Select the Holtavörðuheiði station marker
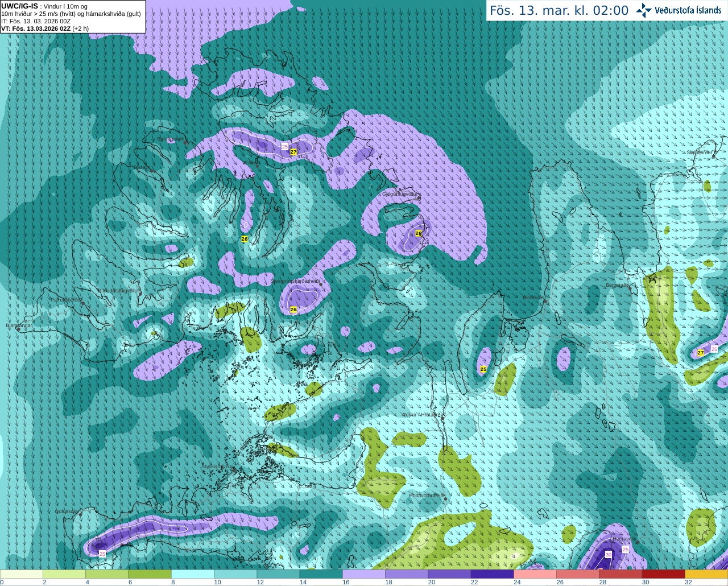This screenshot has height=586, width=728. (445, 499)
